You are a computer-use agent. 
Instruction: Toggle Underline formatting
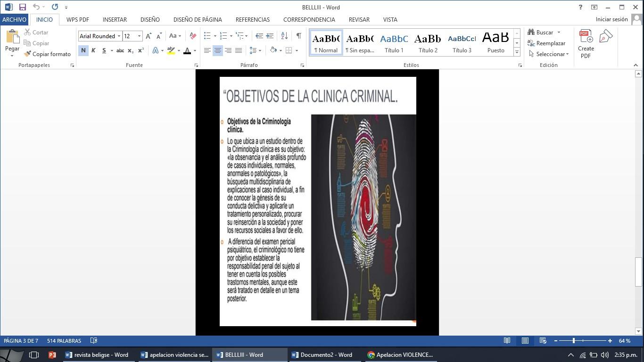104,50
